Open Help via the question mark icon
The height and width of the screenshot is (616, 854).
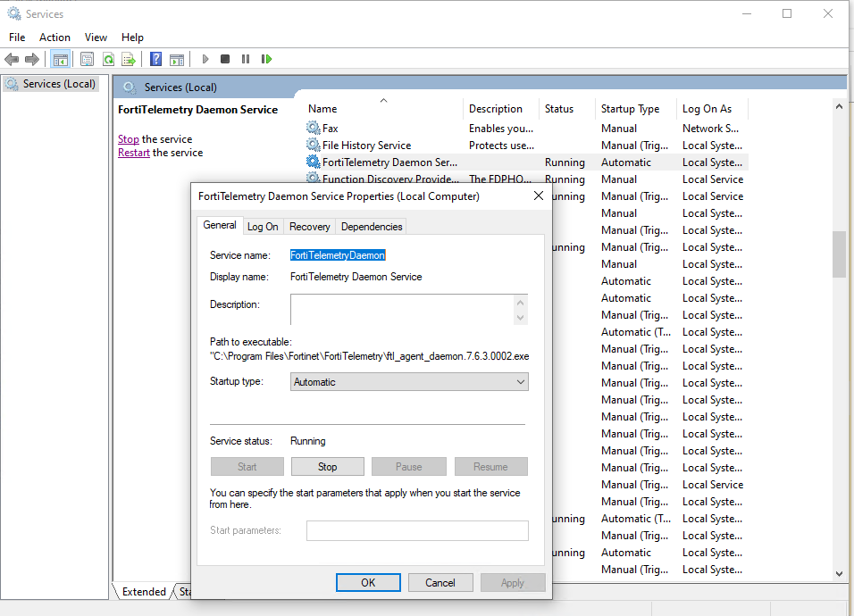pos(155,60)
